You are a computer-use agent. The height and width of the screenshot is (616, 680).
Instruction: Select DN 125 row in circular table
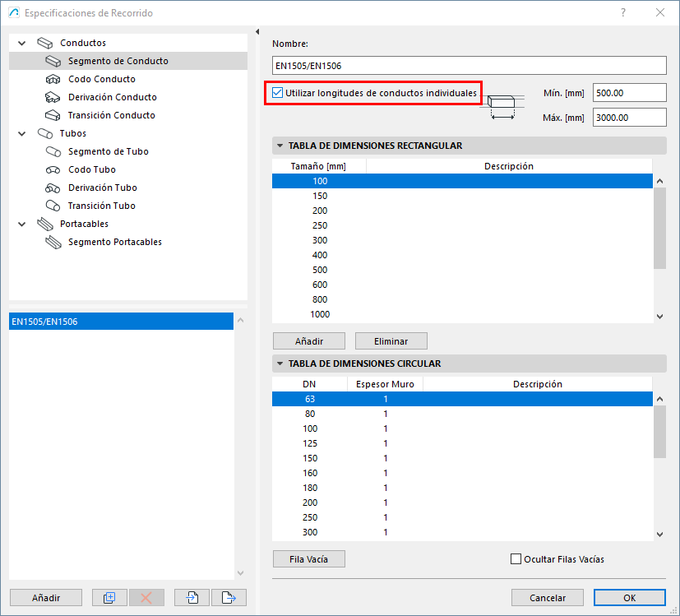(462, 443)
